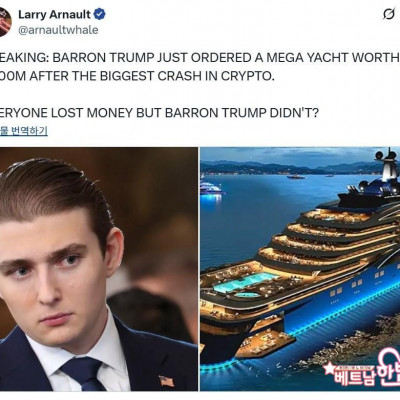Open Larry Arnault's round profile avatar

(6, 22)
